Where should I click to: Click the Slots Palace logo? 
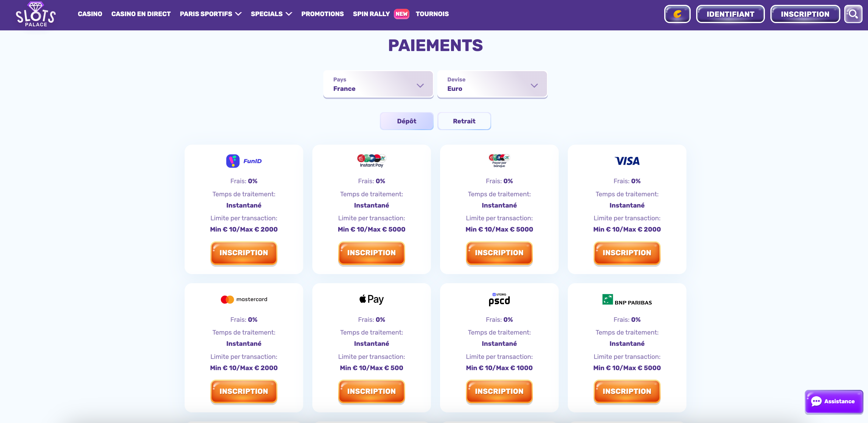(36, 15)
